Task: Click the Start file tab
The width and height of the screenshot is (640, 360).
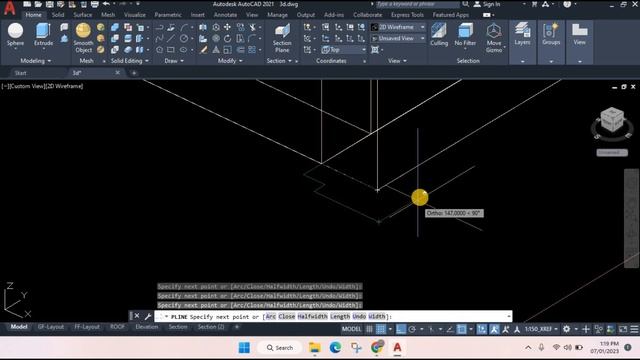Action: point(20,73)
